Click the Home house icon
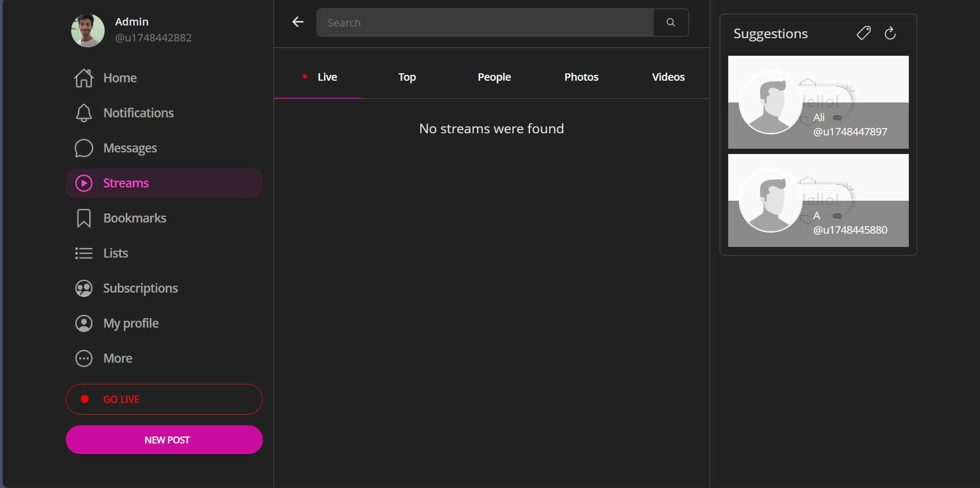The width and height of the screenshot is (980, 488). (x=84, y=78)
